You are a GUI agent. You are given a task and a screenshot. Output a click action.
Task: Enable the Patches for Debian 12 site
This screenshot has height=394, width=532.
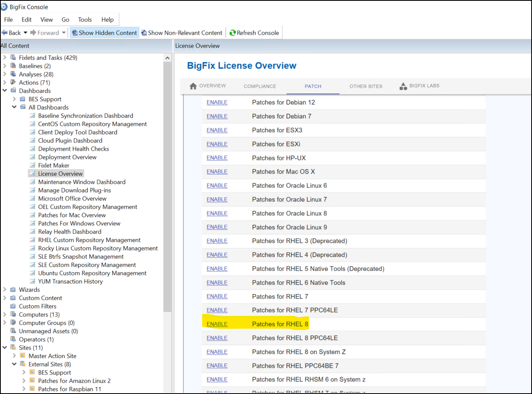pos(217,102)
